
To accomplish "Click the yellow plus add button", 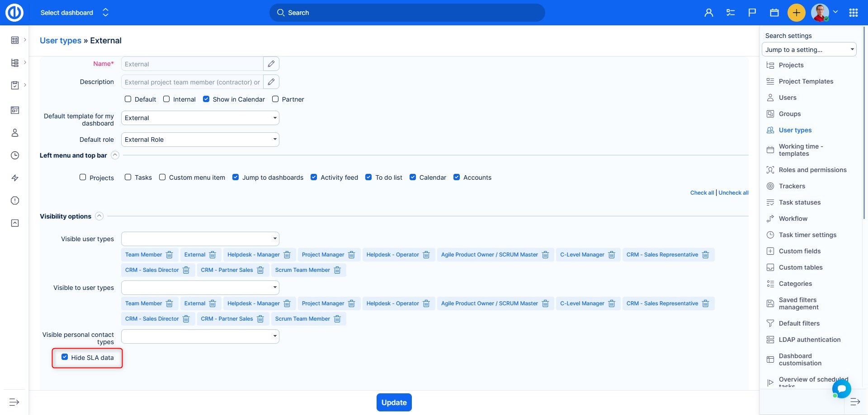I will pyautogui.click(x=796, y=13).
